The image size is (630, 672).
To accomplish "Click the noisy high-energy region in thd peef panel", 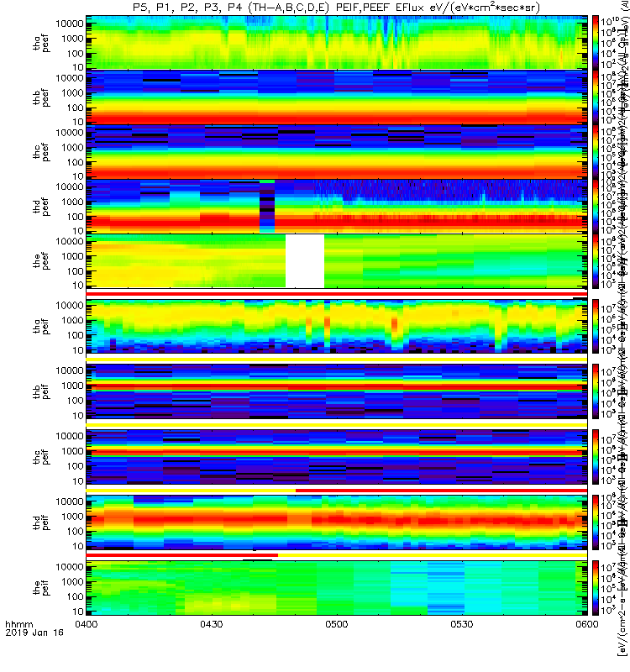I will point(450,190).
